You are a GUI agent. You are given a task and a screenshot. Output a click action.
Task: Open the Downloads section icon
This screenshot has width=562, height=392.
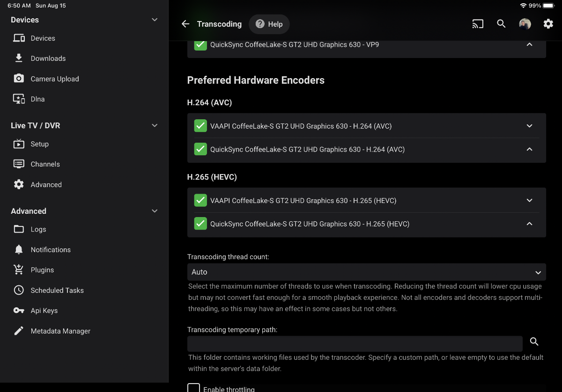pyautogui.click(x=18, y=58)
